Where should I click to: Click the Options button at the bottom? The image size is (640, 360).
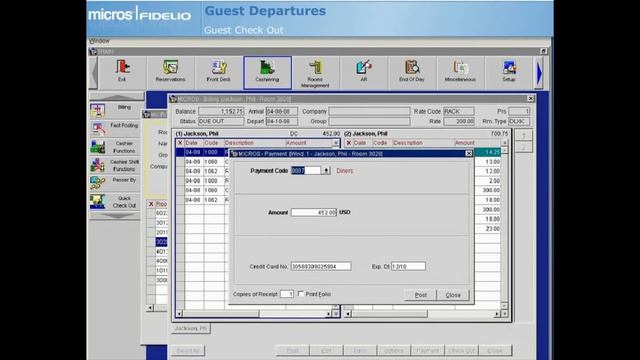coord(393,350)
